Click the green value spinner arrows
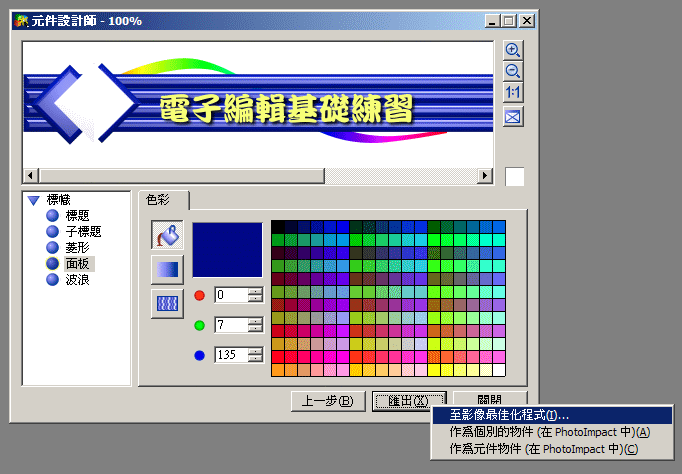Viewport: 682px width, 474px height. coord(255,325)
